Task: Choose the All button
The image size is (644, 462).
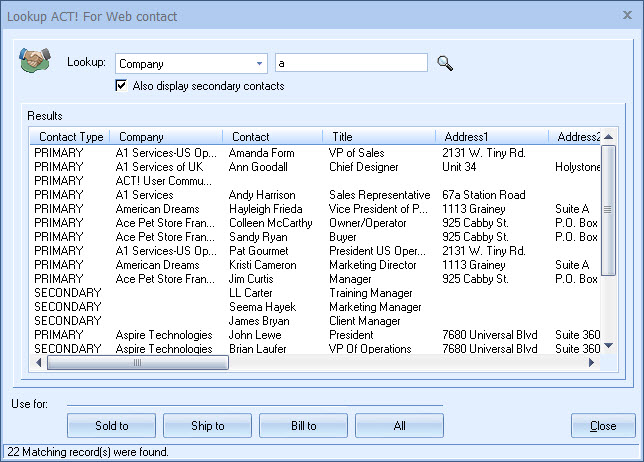Action: 399,425
